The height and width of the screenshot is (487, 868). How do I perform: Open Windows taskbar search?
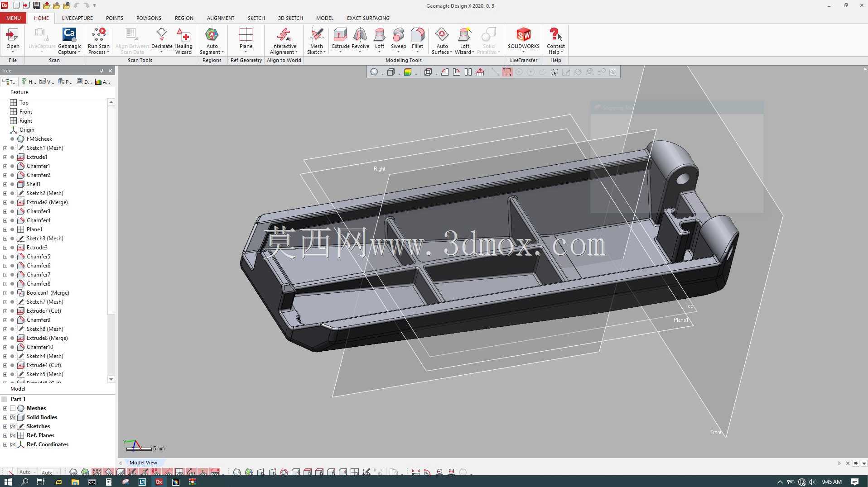24,482
